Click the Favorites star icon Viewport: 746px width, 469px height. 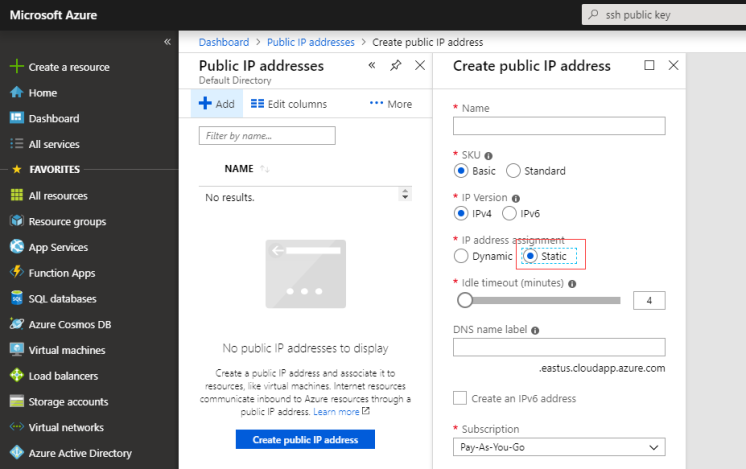(x=17, y=169)
